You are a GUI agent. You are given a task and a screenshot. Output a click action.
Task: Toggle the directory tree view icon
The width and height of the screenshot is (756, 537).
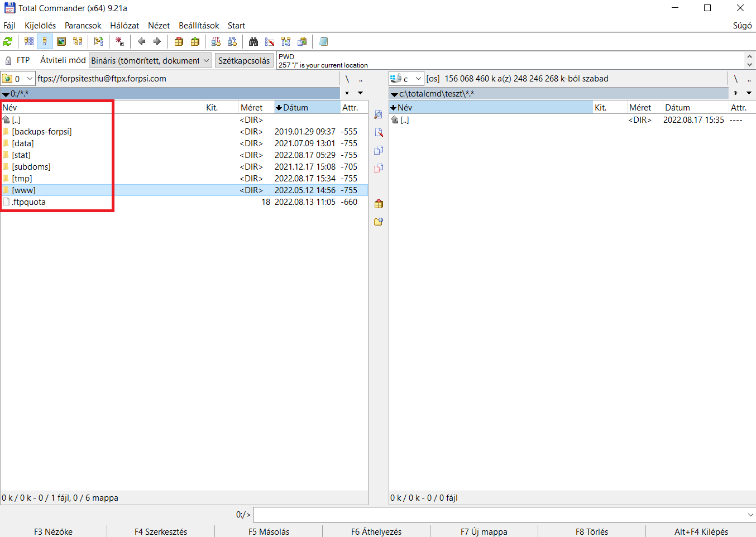click(x=78, y=41)
